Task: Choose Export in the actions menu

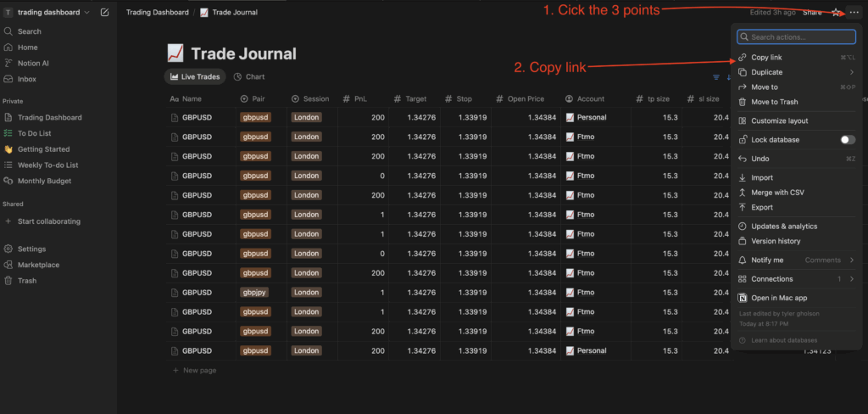Action: point(762,207)
